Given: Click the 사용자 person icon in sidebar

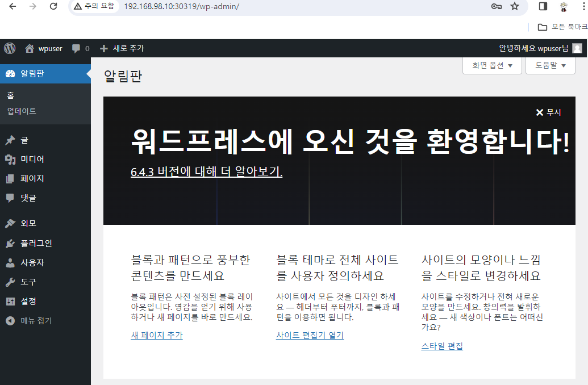Looking at the screenshot, I should 10,263.
